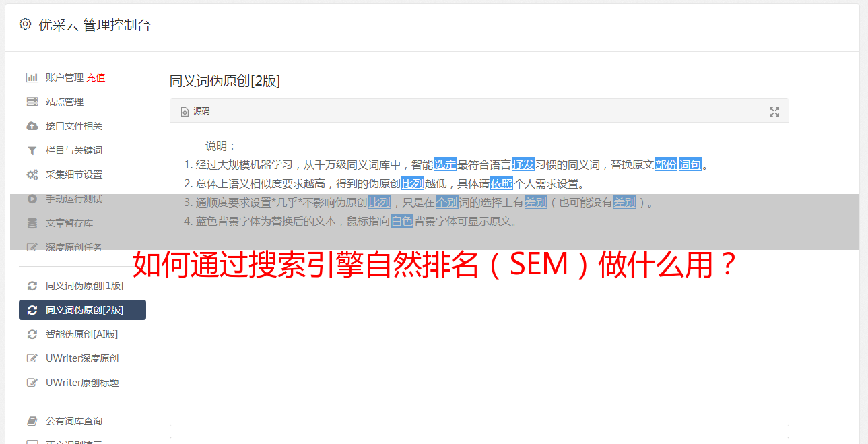Select 同义词伪原创[2版] active menu item
This screenshot has height=444, width=868.
(82, 310)
